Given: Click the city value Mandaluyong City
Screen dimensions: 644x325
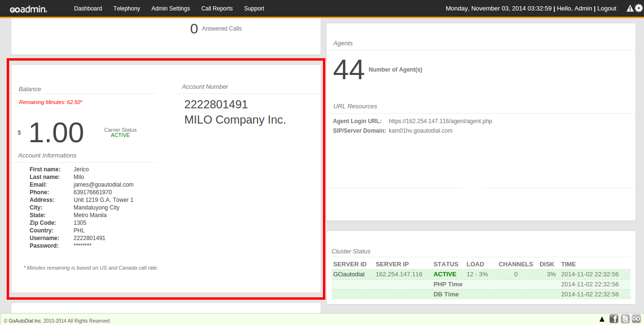Looking at the screenshot, I should tap(97, 208).
